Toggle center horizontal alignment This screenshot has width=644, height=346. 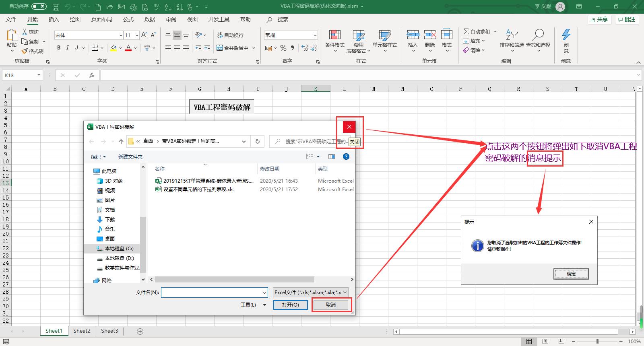click(x=177, y=48)
